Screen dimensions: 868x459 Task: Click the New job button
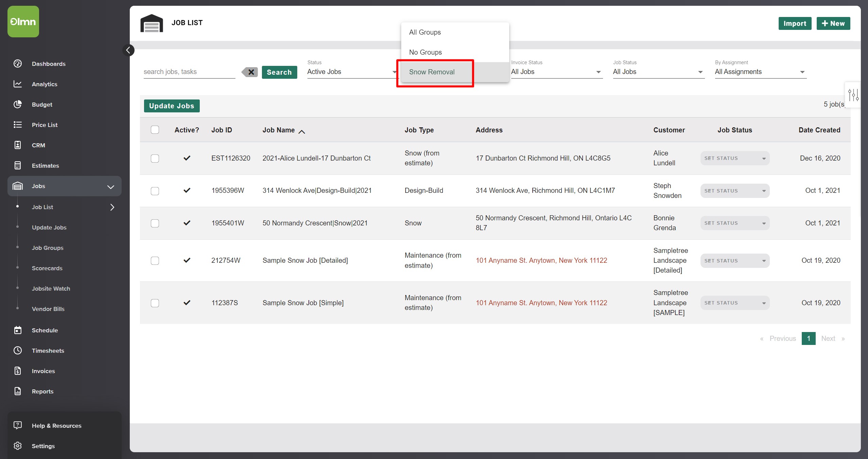(x=833, y=23)
